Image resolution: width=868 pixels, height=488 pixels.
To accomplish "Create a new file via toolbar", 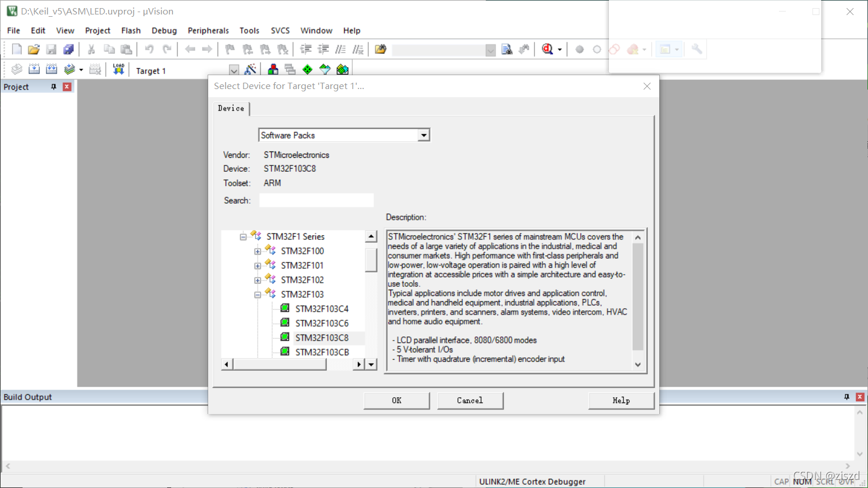I will coord(17,50).
